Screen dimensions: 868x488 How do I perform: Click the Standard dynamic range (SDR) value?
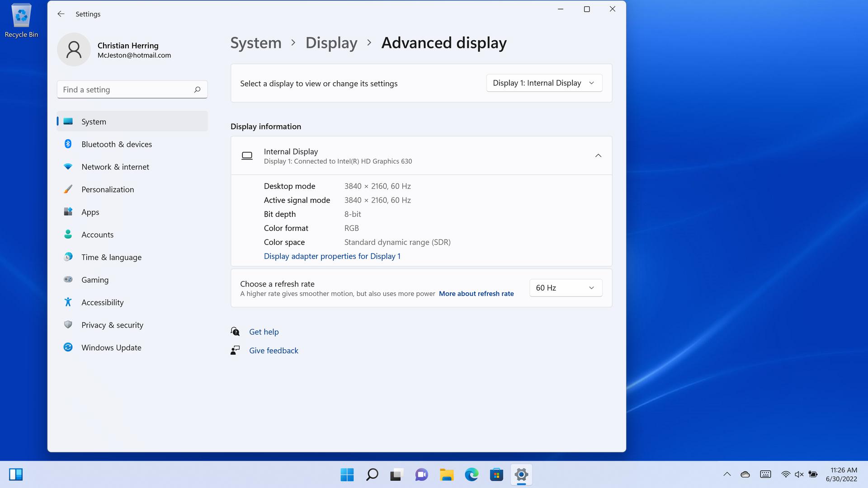[397, 242]
